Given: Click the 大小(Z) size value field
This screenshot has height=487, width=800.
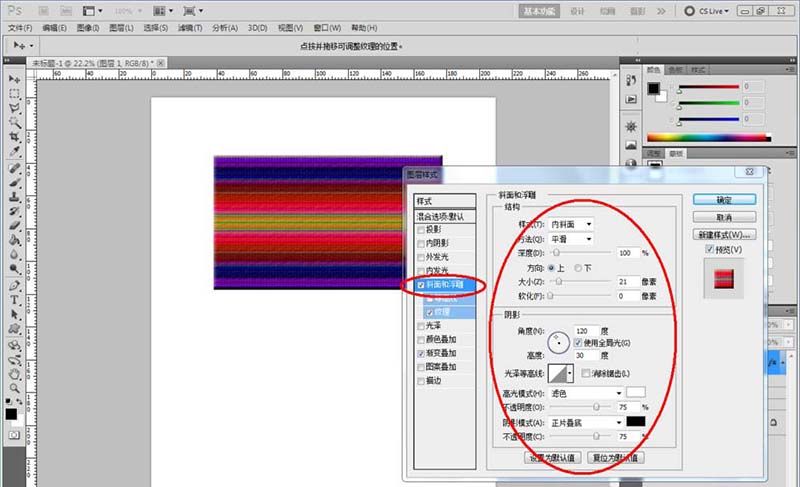Looking at the screenshot, I should point(628,281).
